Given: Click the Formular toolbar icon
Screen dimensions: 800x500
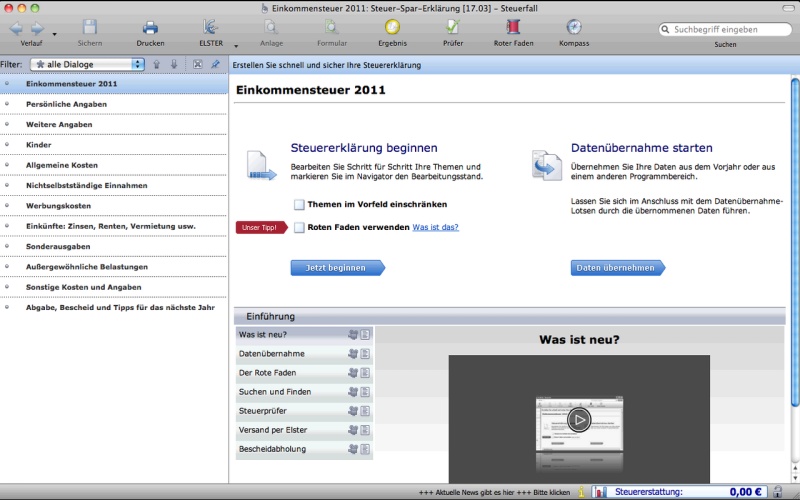Looking at the screenshot, I should click(332, 27).
